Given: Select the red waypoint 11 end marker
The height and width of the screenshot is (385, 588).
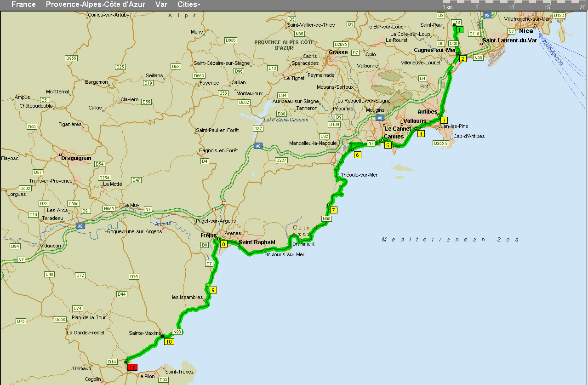Looking at the screenshot, I should point(132,368).
